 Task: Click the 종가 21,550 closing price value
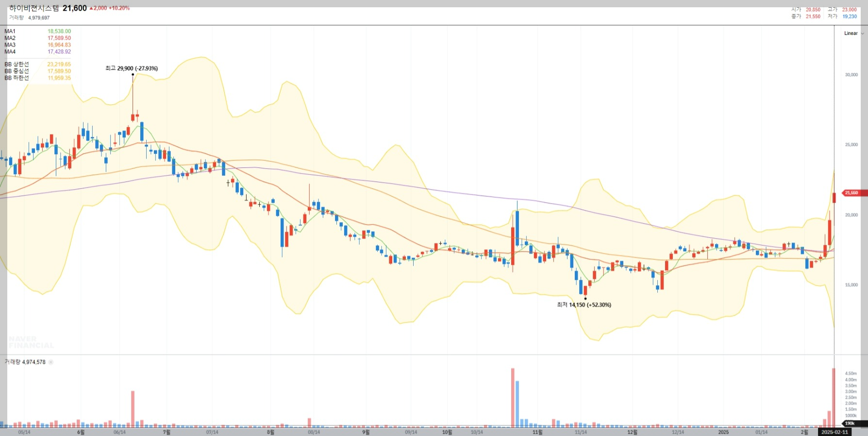[x=813, y=16]
